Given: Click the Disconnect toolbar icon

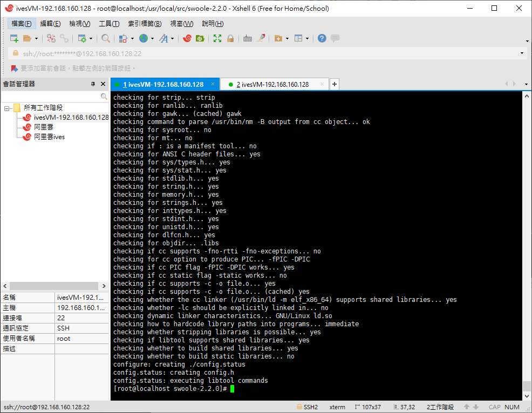Looking at the screenshot, I should 51,38.
